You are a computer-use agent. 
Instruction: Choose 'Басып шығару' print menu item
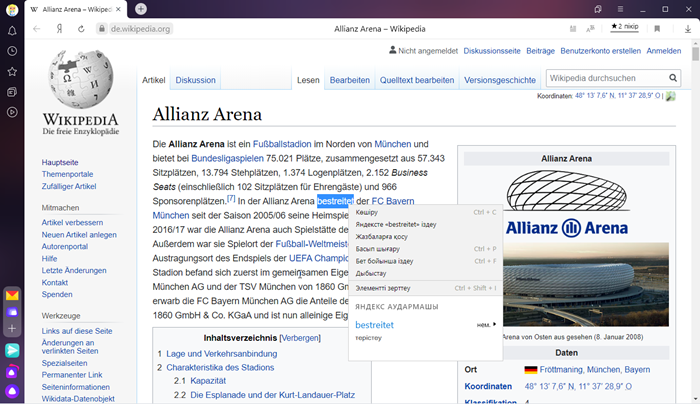click(425, 249)
